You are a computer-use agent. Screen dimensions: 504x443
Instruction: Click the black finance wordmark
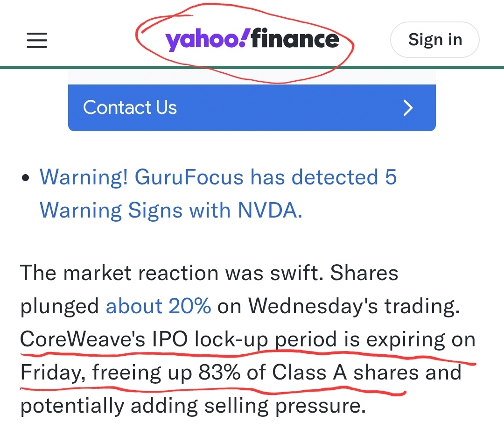click(295, 38)
